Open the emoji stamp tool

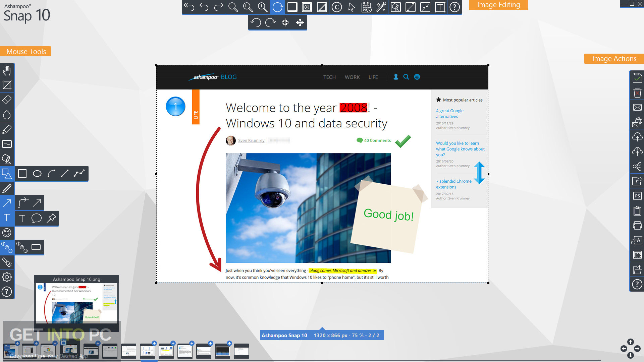coord(7,232)
